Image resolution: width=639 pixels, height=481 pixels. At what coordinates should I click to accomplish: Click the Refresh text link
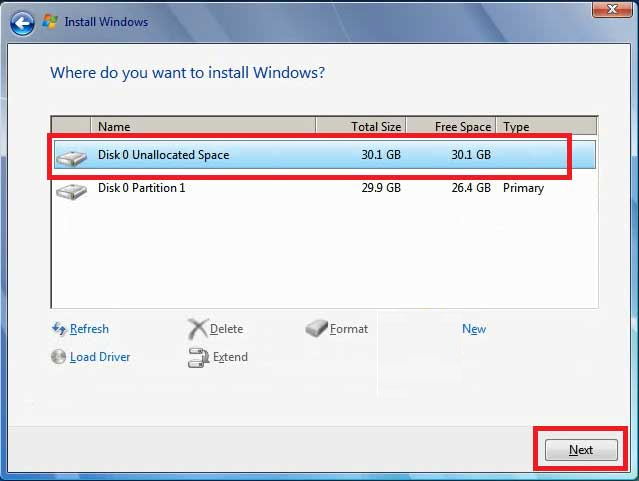click(89, 329)
